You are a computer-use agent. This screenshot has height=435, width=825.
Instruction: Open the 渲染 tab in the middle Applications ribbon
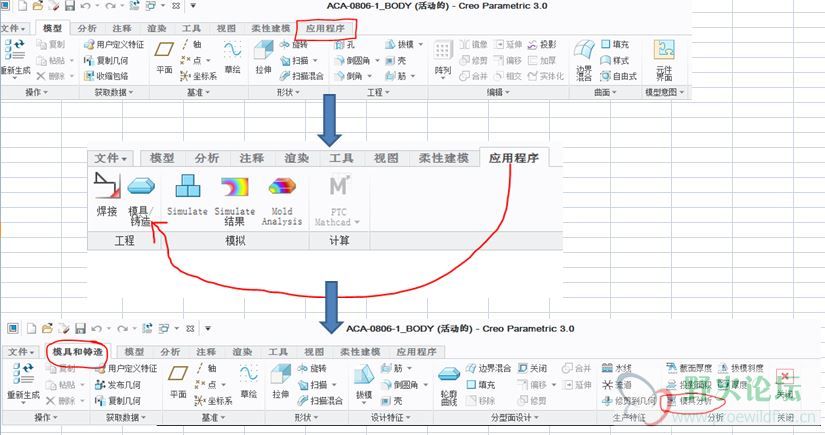[297, 158]
